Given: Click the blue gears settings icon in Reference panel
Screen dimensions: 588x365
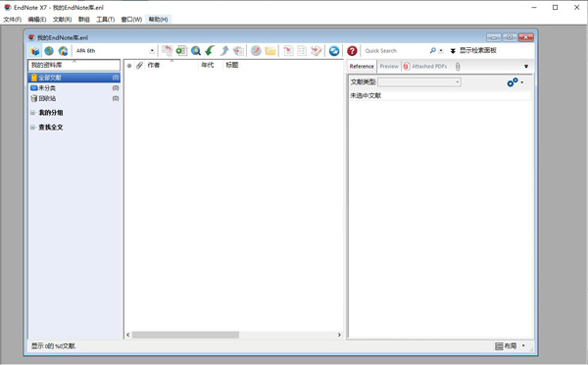Looking at the screenshot, I should coord(513,82).
